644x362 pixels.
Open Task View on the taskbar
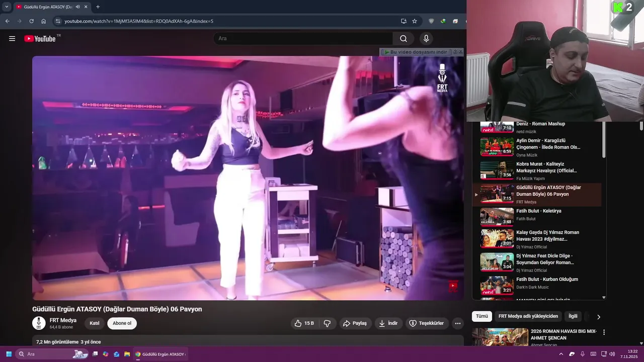click(95, 354)
